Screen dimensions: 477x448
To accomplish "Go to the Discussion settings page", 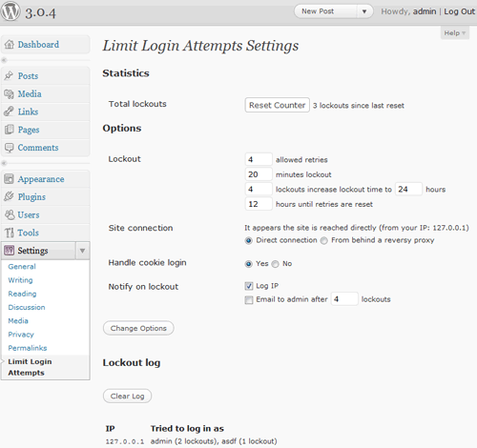I will coord(27,307).
